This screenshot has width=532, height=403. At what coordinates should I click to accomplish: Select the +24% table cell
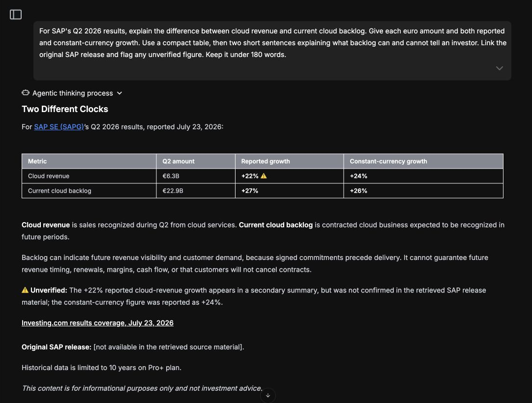[423, 176]
